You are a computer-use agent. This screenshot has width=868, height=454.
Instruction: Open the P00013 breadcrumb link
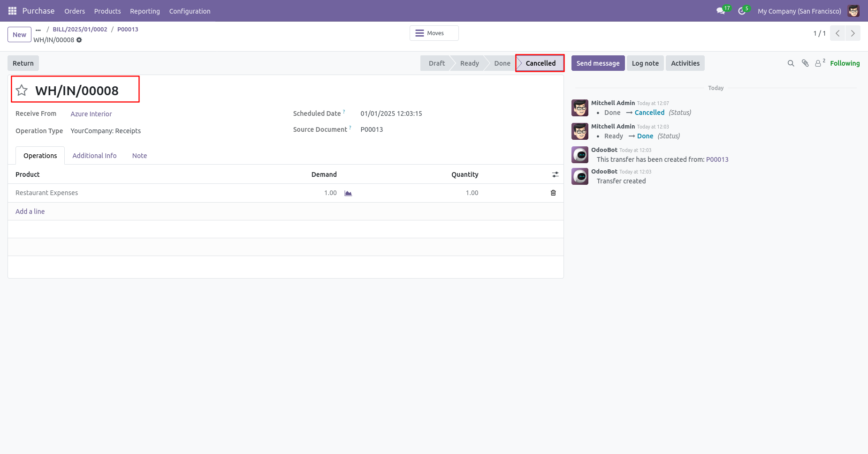(128, 29)
